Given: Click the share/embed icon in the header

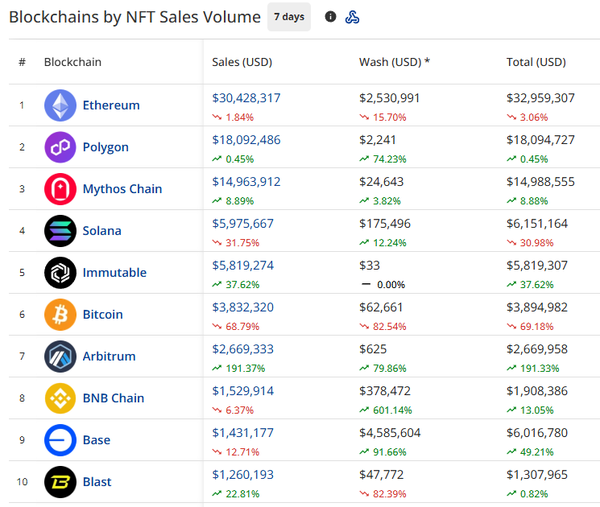Looking at the screenshot, I should click(x=352, y=17).
